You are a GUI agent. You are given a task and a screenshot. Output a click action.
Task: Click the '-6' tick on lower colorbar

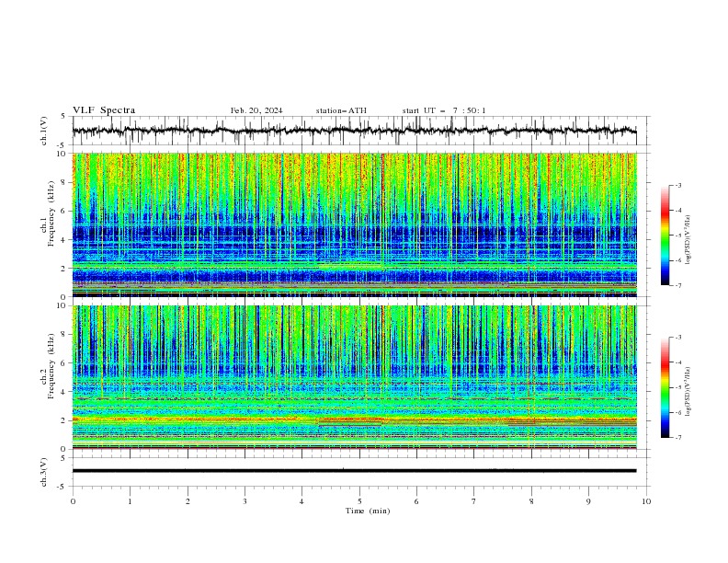(677, 412)
